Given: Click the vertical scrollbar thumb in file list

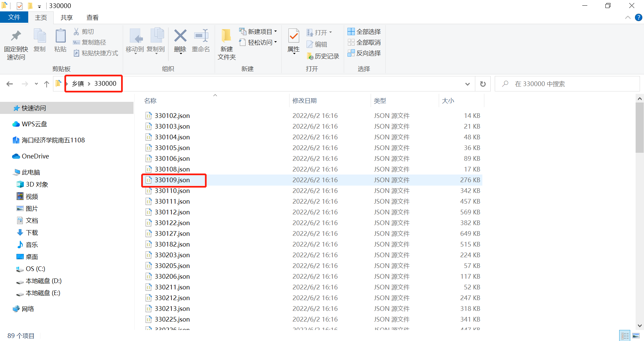Looking at the screenshot, I should point(639,127).
